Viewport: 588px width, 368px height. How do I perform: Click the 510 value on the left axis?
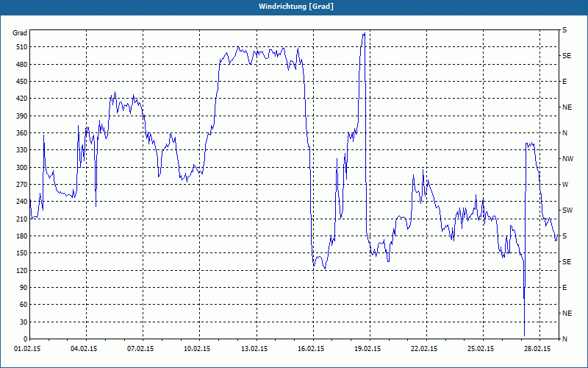pos(22,47)
